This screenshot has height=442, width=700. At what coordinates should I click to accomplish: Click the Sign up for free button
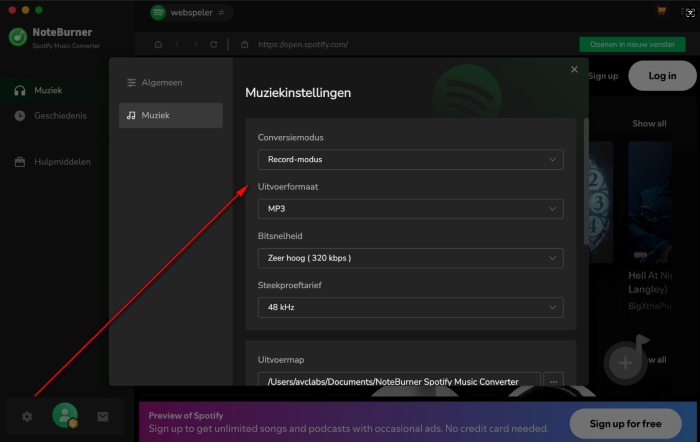click(625, 424)
